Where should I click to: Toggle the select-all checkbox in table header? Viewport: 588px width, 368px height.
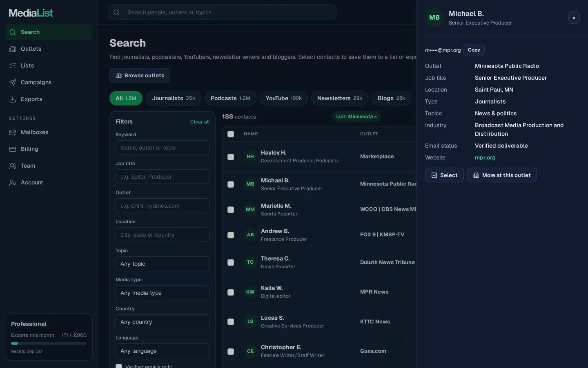coord(231,134)
